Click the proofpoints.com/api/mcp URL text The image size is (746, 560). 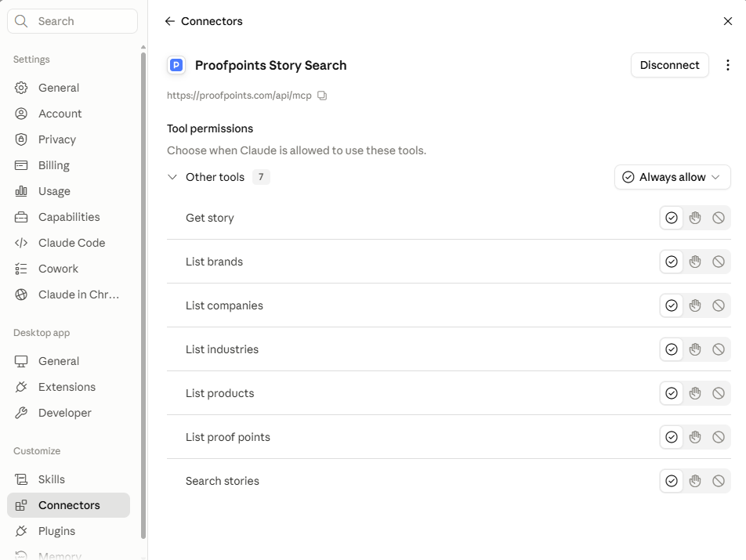[239, 96]
